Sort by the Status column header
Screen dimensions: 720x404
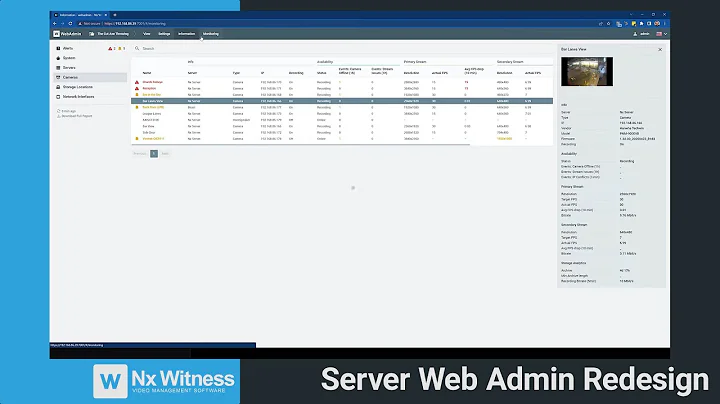tap(321, 73)
